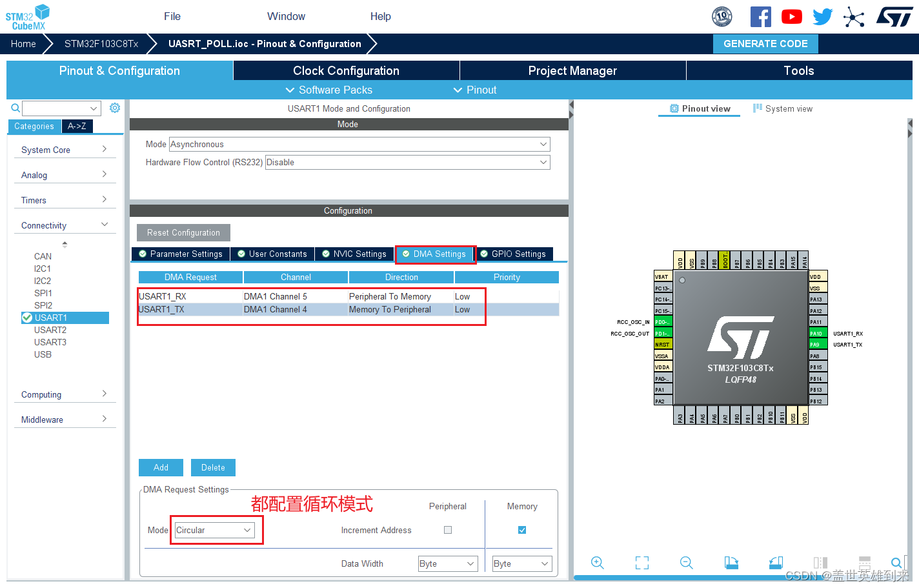Viewport: 919px width, 588px height.
Task: Zoom out on the pinout view
Action: click(686, 562)
